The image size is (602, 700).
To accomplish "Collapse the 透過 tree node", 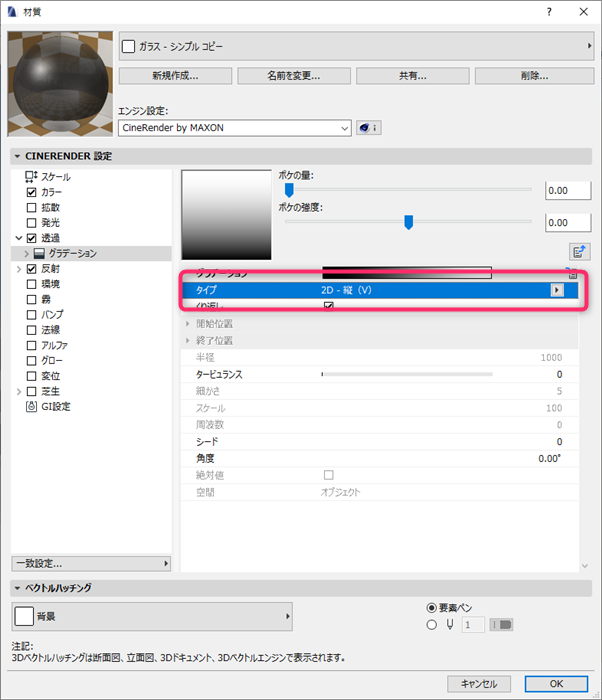I will 19,238.
